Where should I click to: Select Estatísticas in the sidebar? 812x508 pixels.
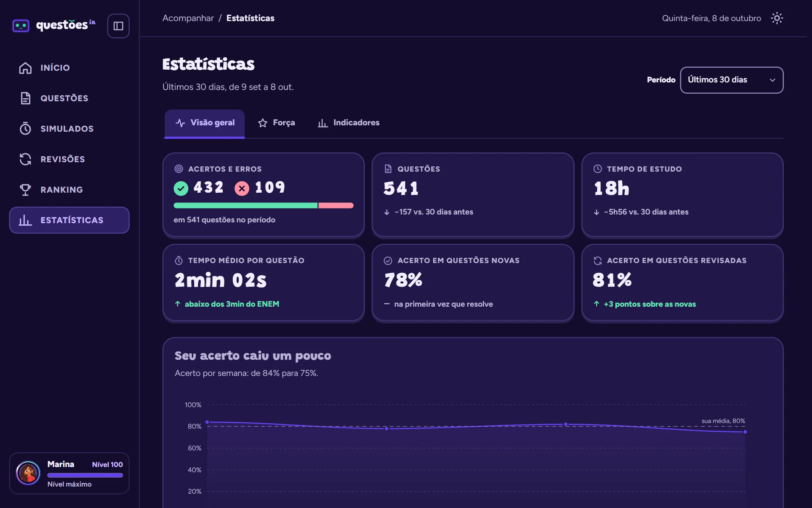tap(69, 220)
